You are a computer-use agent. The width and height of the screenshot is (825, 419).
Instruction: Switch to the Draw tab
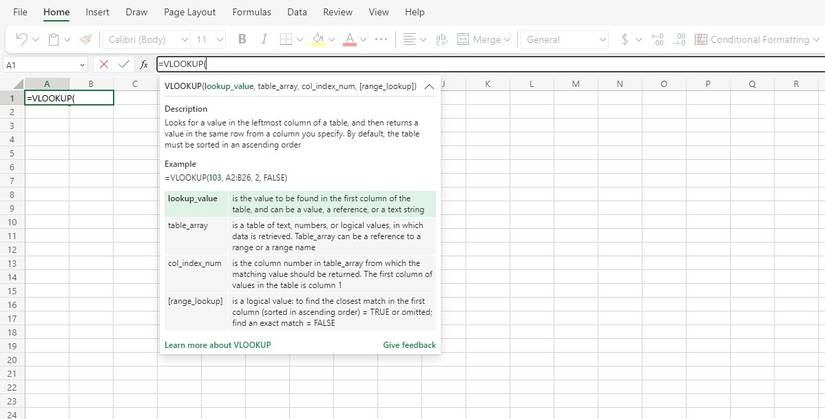pyautogui.click(x=136, y=12)
